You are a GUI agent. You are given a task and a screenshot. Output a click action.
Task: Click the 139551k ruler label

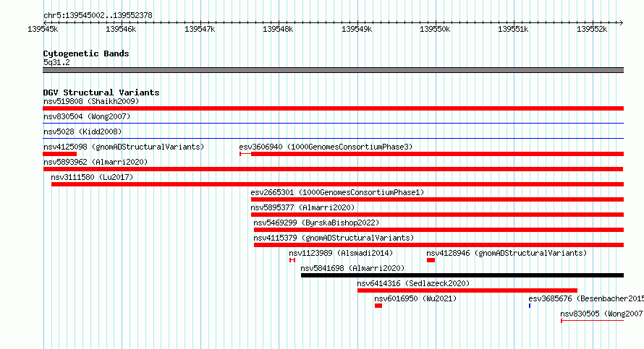514,29
